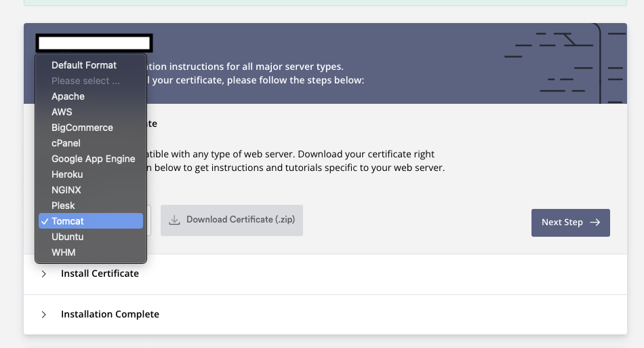
Task: Click the Install Certificate heading text
Action: pos(100,273)
